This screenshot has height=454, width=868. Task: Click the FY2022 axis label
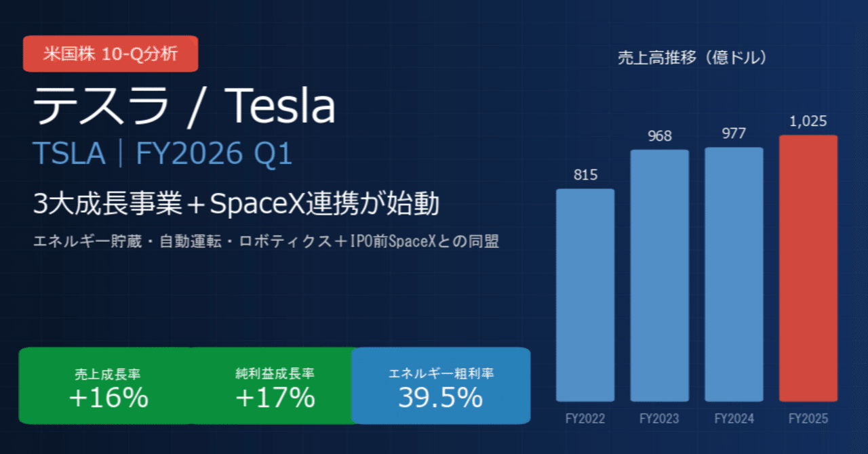point(585,419)
